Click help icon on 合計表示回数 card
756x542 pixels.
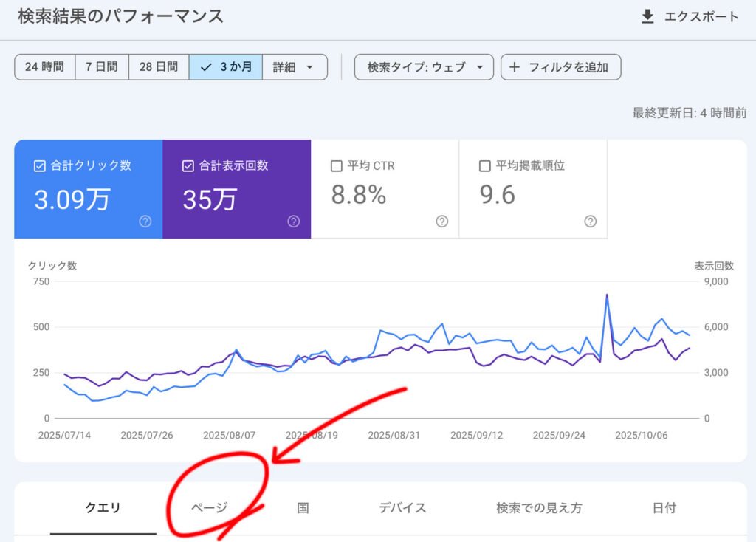click(x=293, y=222)
